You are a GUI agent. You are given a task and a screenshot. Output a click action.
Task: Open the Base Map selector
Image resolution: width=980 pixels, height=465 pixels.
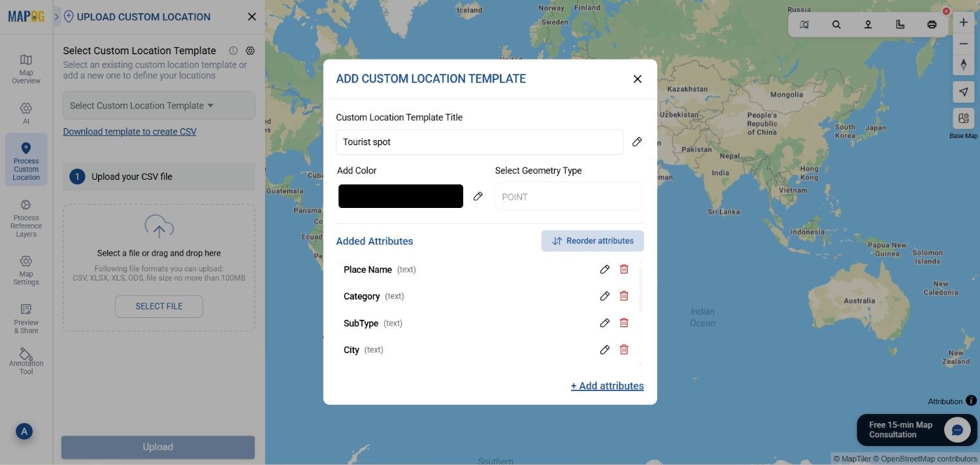(963, 118)
